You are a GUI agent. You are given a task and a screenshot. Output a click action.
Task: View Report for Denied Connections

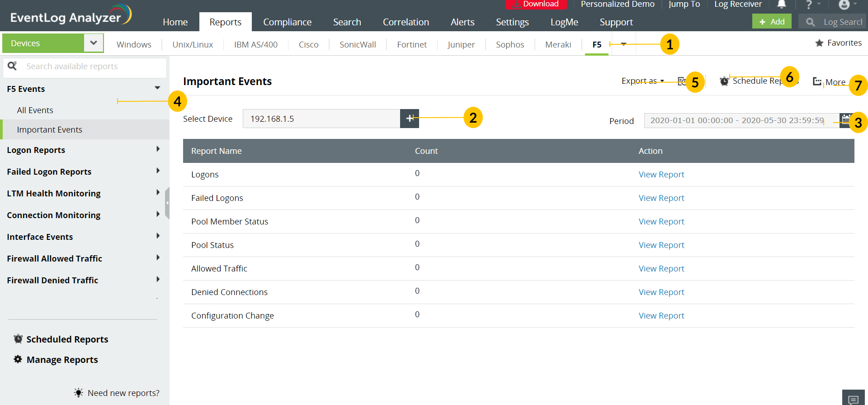coord(661,292)
